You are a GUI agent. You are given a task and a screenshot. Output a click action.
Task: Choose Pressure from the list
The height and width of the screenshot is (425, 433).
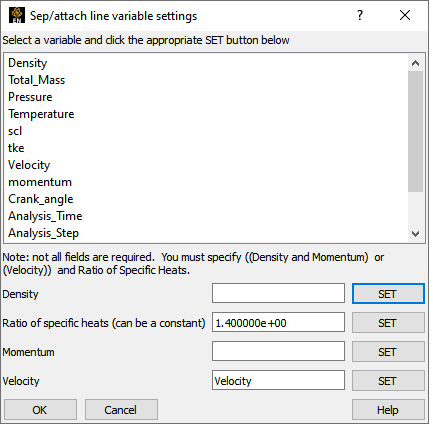click(30, 97)
